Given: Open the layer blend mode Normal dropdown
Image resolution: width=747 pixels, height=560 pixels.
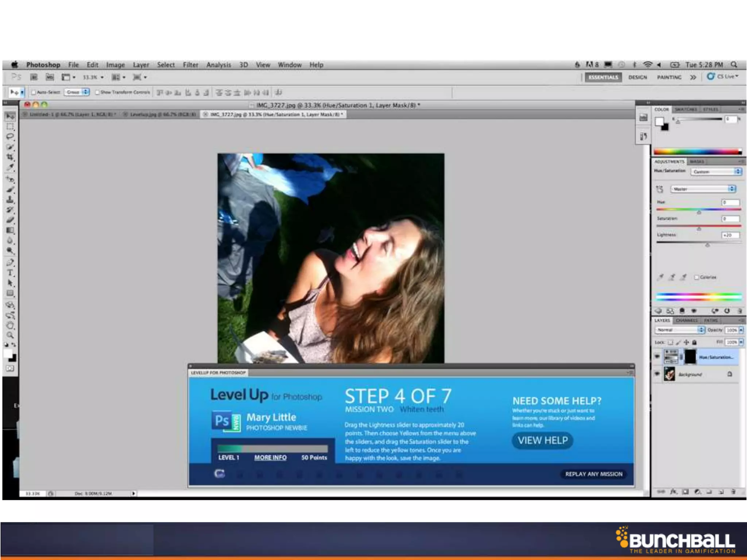Looking at the screenshot, I should [x=680, y=330].
